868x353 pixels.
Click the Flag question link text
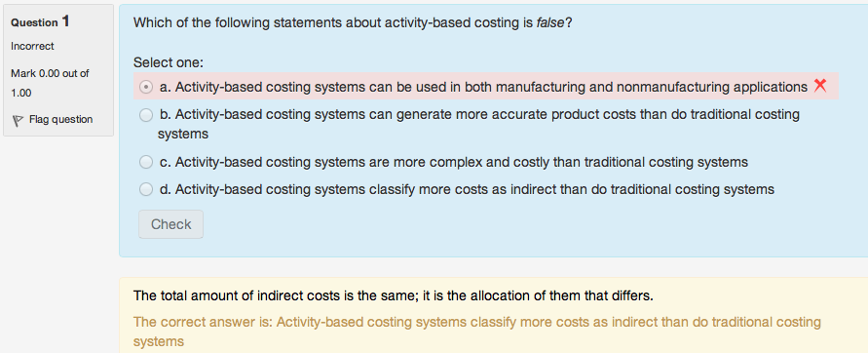[x=61, y=119]
